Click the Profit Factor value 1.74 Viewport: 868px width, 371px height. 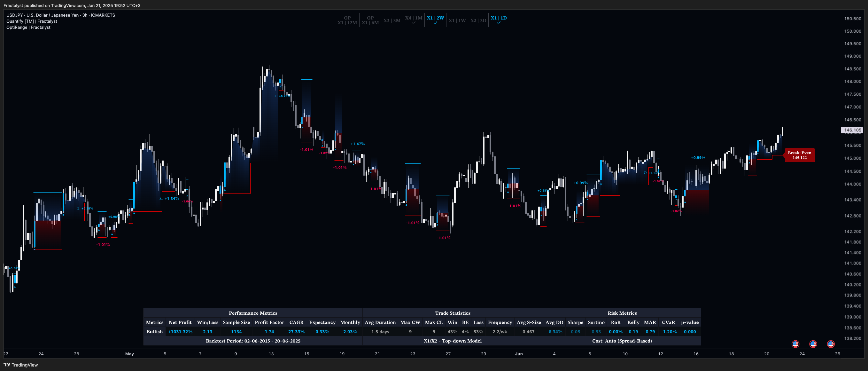269,332
